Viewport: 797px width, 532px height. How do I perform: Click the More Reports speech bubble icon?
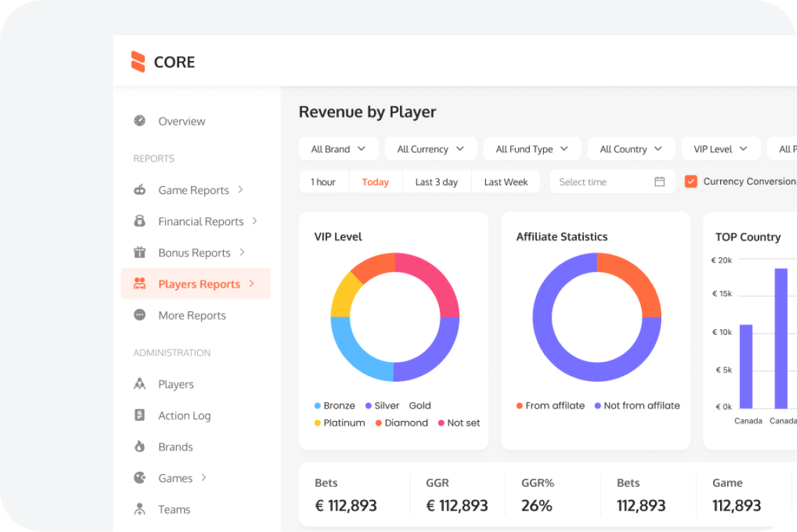coord(139,315)
